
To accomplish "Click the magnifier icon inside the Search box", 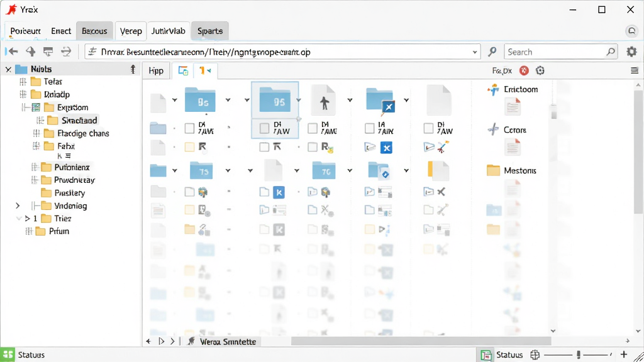I will 611,52.
